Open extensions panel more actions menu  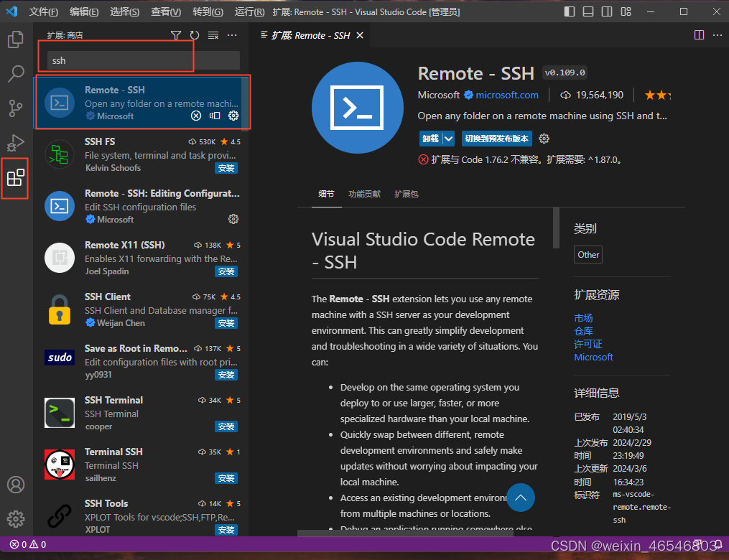(231, 35)
